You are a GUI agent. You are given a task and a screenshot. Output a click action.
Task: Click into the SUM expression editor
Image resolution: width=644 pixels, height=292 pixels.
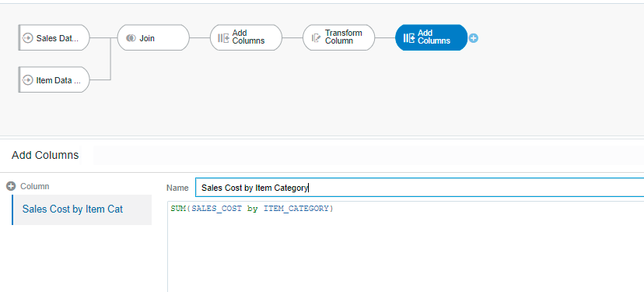[x=406, y=247]
